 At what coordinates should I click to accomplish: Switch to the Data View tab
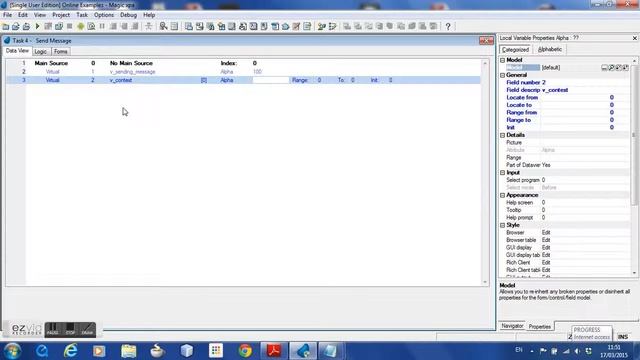coord(17,51)
